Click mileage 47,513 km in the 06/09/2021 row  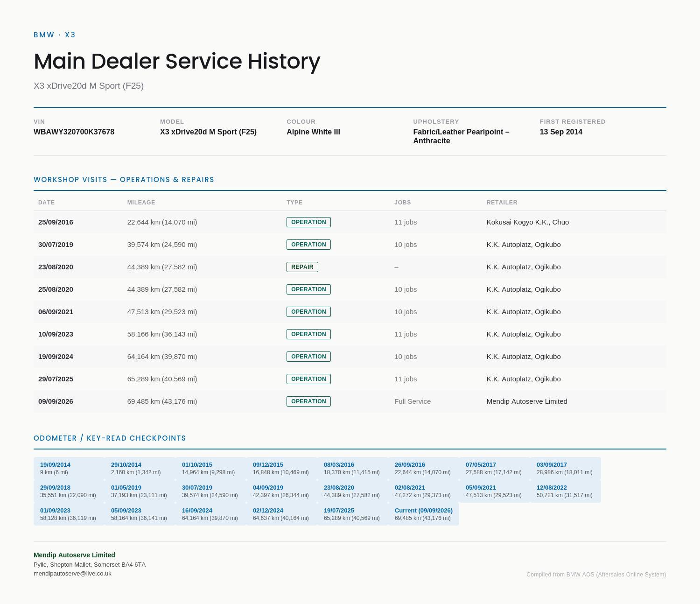pyautogui.click(x=162, y=312)
